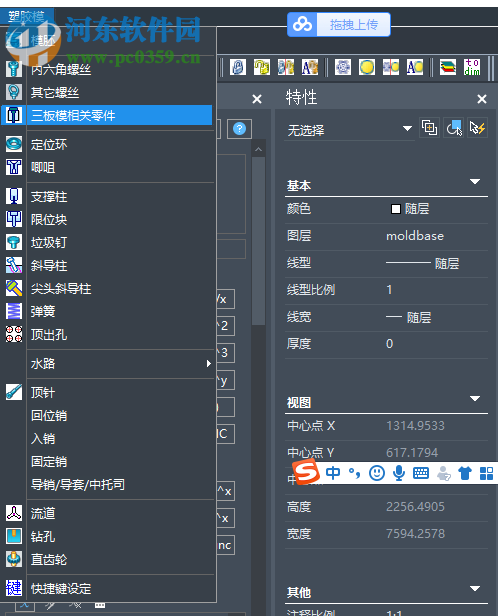Click the 限位块 icon in menu
The height and width of the screenshot is (616, 498).
point(14,219)
